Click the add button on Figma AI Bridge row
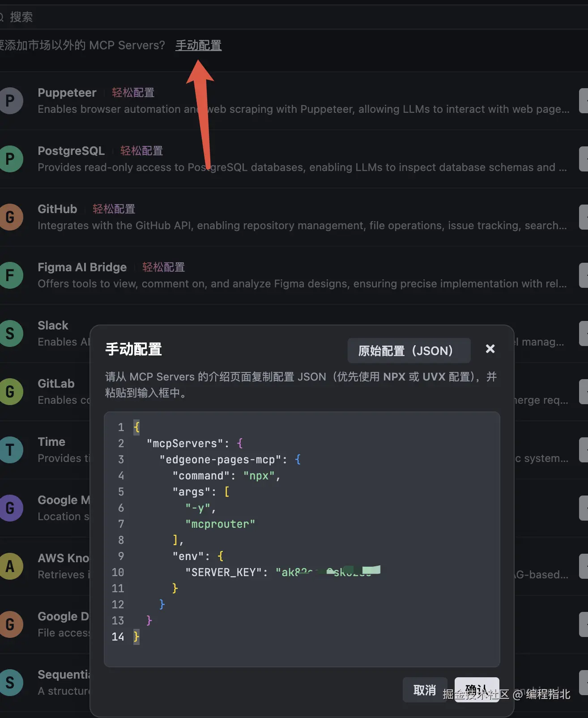 click(584, 275)
